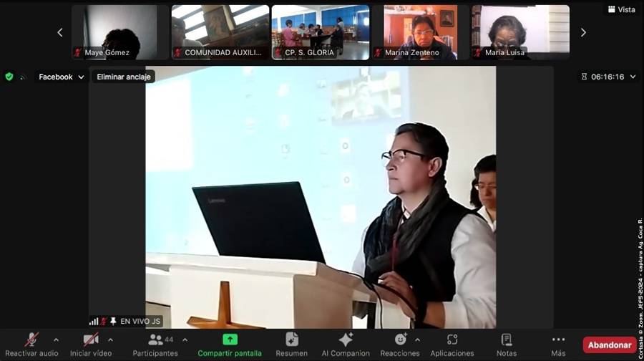Click the muted mic icon on Marina Zenteno

378,52
